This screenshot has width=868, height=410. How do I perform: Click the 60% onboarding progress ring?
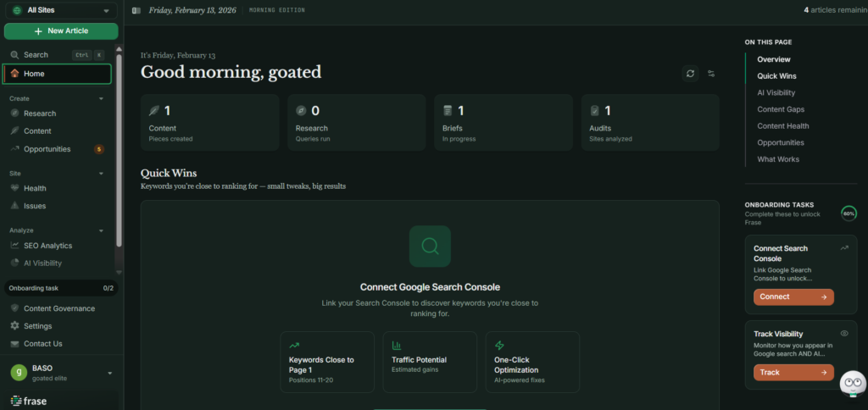click(x=848, y=213)
